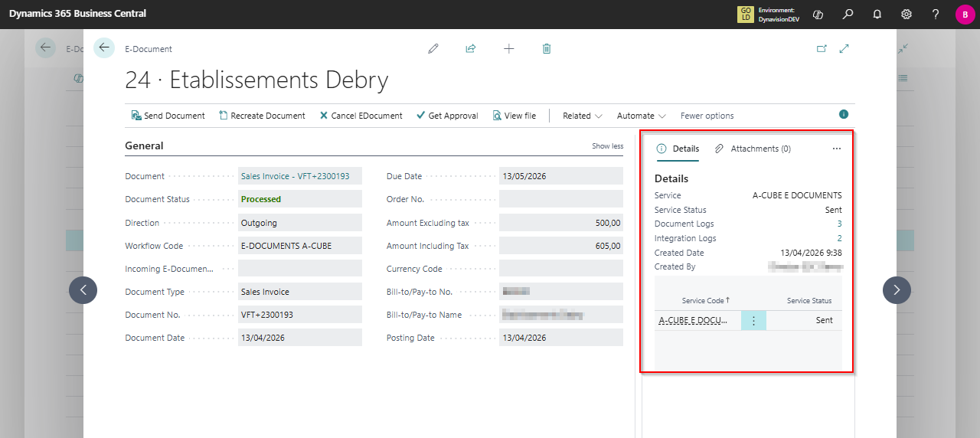Screen dimensions: 980x438
Task: Switch to the Details tab
Action: click(x=678, y=149)
